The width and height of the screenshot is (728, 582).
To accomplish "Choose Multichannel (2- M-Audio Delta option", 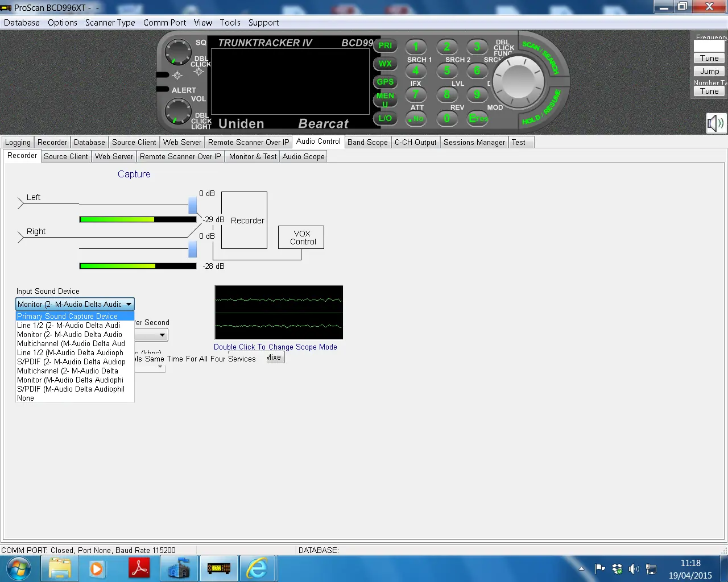I will click(x=75, y=371).
